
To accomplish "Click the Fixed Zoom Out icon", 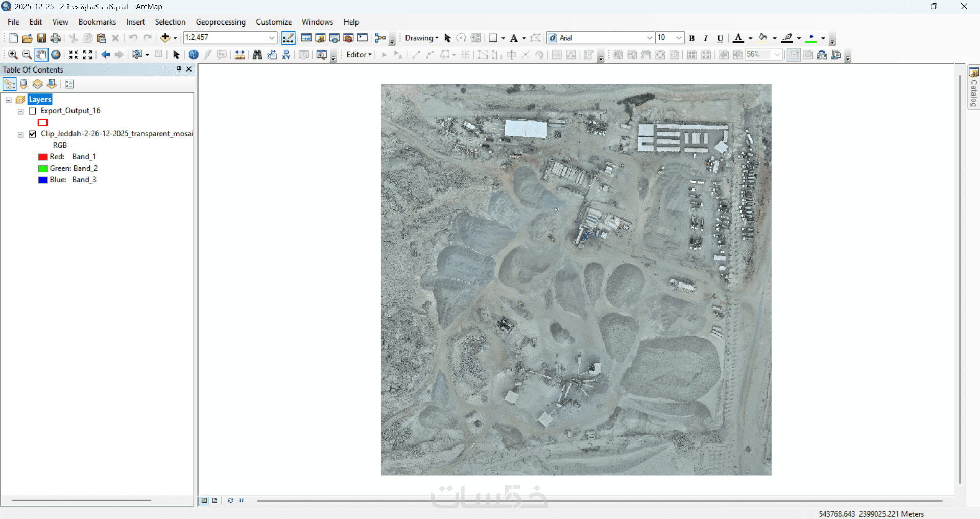I will (x=88, y=55).
